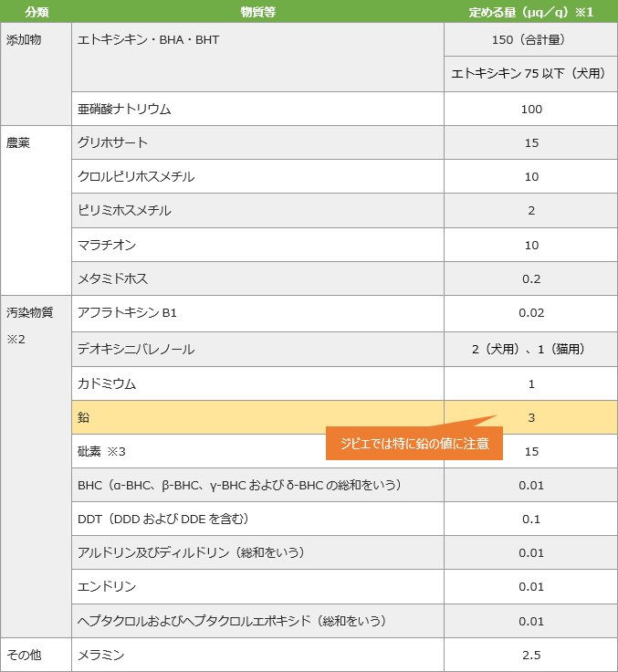
Task: Click the エンドリン substance cell
Action: 257,586
